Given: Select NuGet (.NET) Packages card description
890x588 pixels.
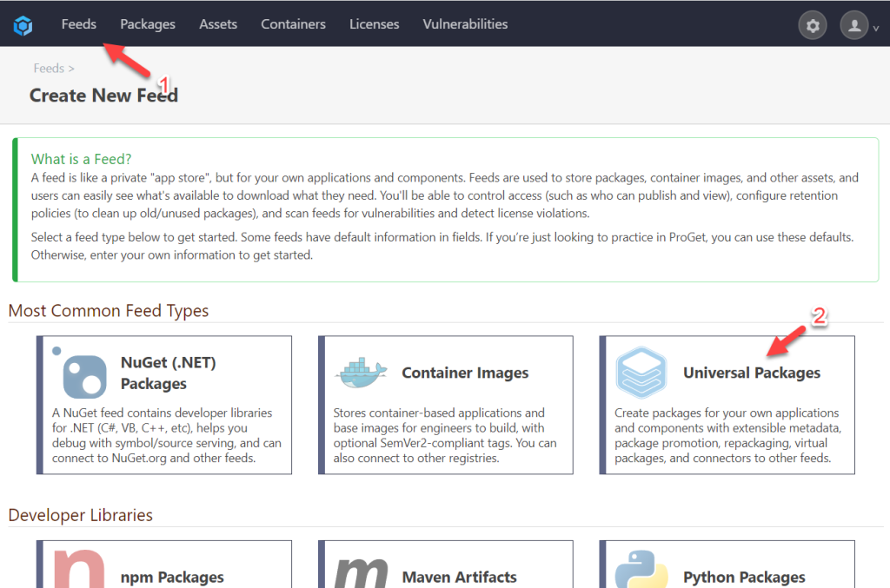Looking at the screenshot, I should coord(165,435).
